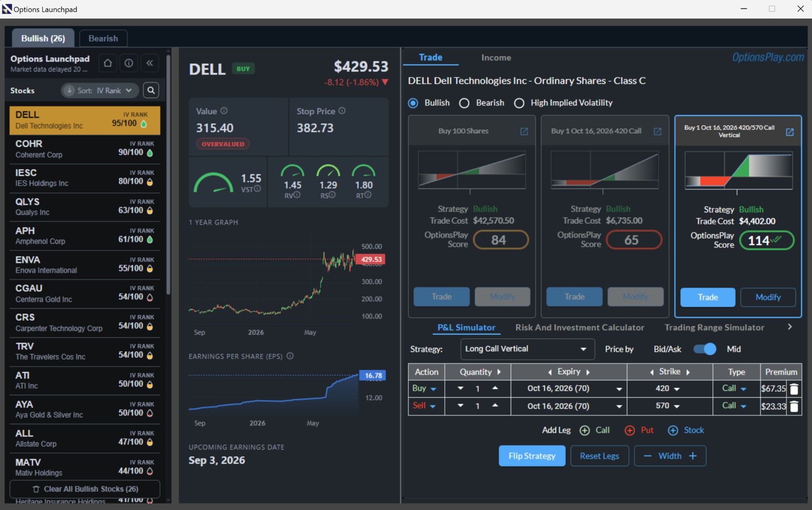The width and height of the screenshot is (812, 510).
Task: Click Clear All Bullish Stocks (26)
Action: [x=85, y=489]
